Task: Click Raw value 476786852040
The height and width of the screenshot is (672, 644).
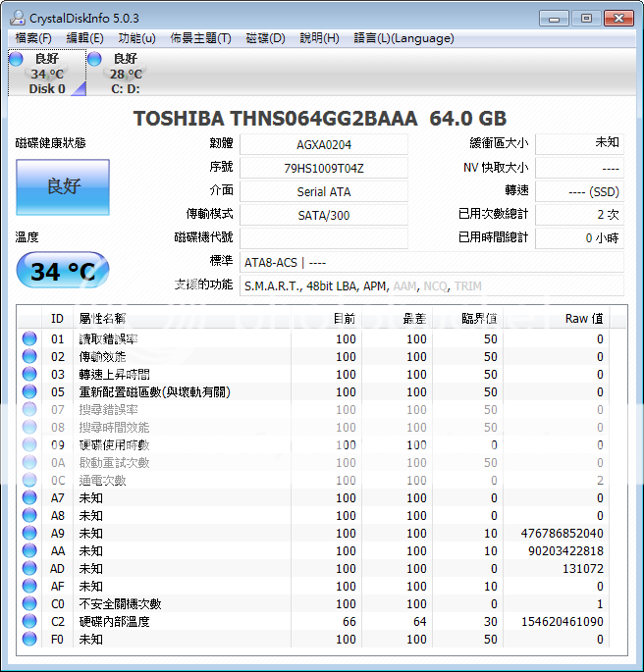Action: coord(562,533)
